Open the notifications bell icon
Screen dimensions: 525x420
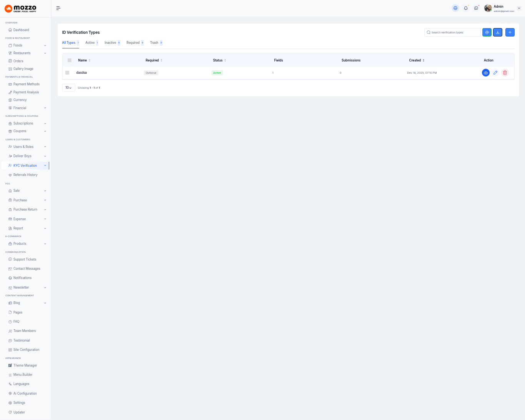coord(466,8)
